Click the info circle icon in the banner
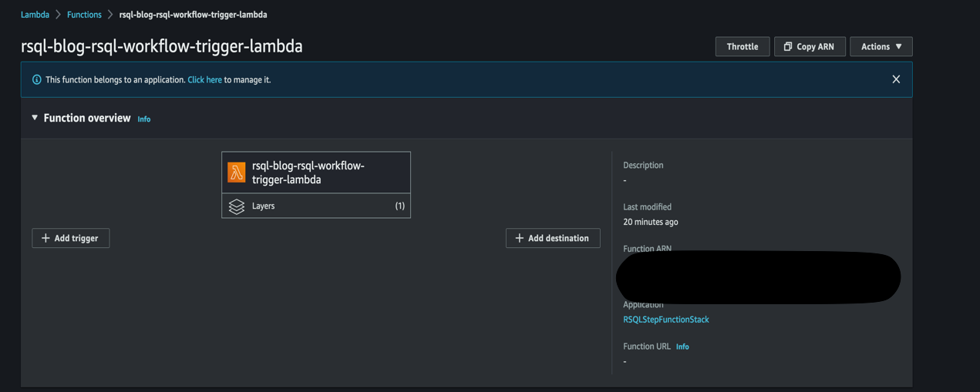Viewport: 980px width, 392px height. click(36, 80)
